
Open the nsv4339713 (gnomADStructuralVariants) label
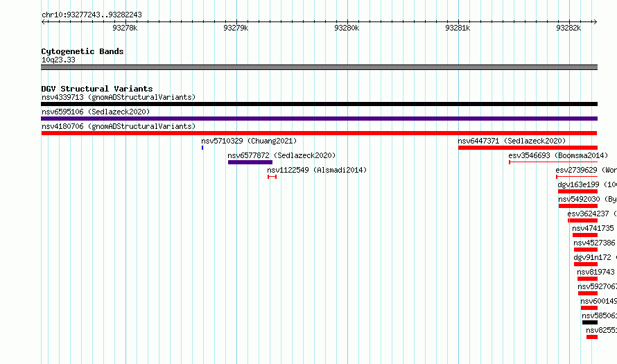119,97
